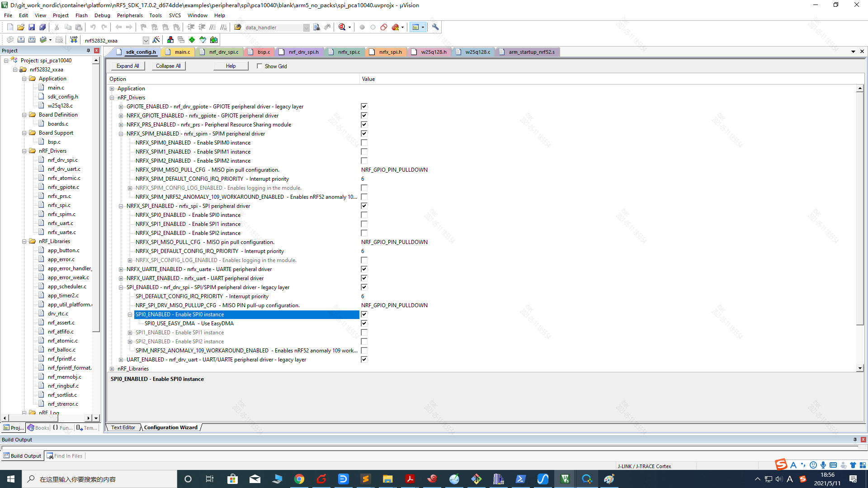The image size is (868, 488).
Task: Toggle SPI0_USE_EASY_DMA Use EasyDMA checkbox
Action: [364, 323]
